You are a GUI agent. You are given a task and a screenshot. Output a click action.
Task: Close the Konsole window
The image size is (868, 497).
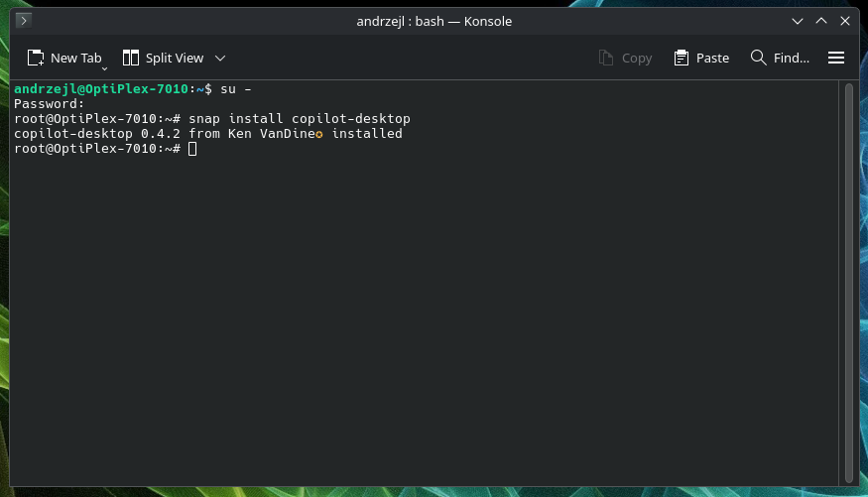845,21
